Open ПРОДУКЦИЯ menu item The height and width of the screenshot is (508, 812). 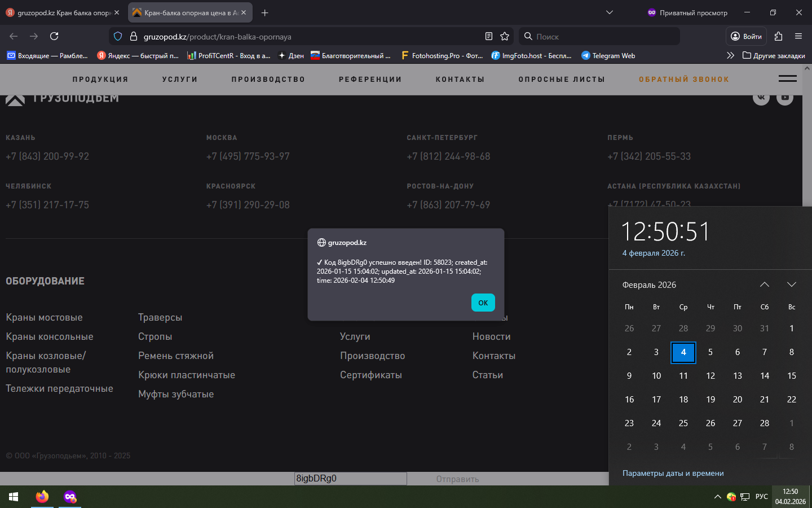click(x=100, y=80)
